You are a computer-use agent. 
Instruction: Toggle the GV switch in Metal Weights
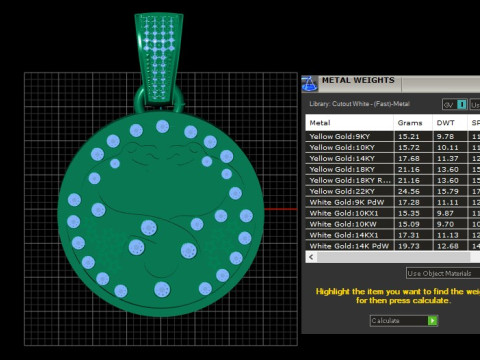(x=454, y=105)
